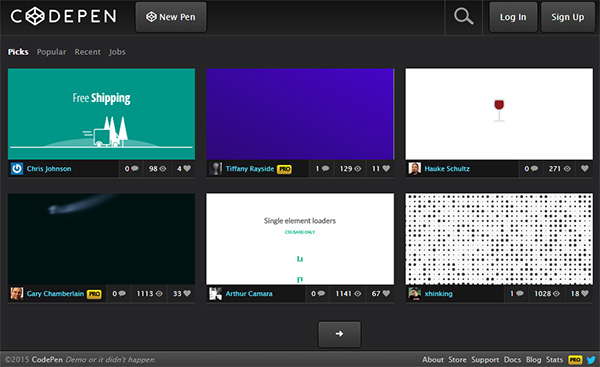Viewport: 600px width, 367px height.
Task: Click the PRO badge in the footer
Action: tap(575, 360)
